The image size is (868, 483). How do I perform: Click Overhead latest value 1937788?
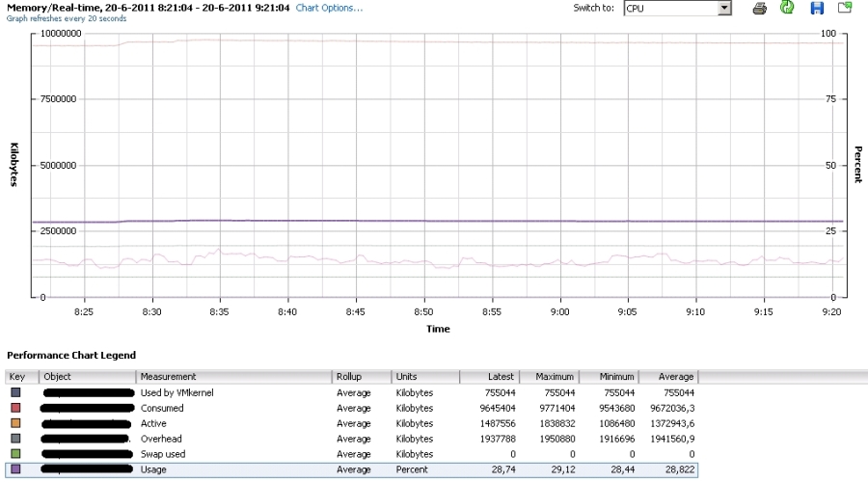(x=498, y=439)
